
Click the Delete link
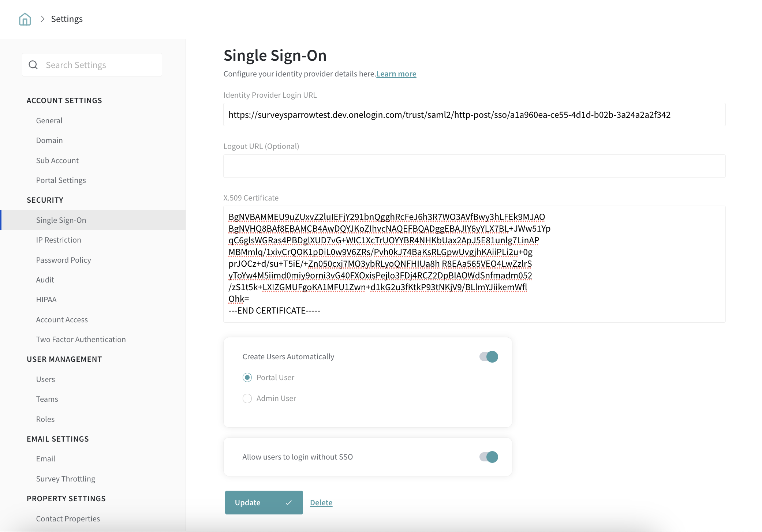point(321,503)
